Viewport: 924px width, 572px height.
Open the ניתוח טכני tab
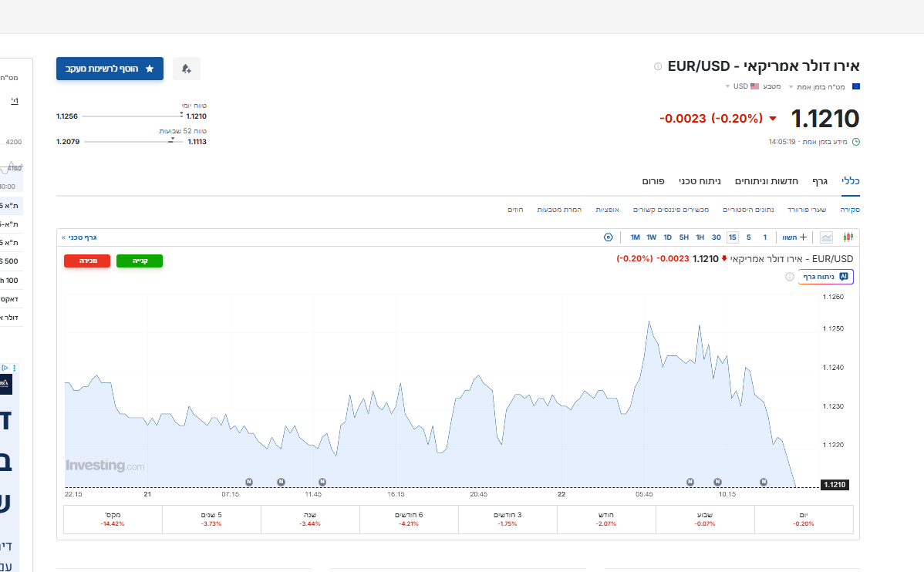pyautogui.click(x=700, y=181)
